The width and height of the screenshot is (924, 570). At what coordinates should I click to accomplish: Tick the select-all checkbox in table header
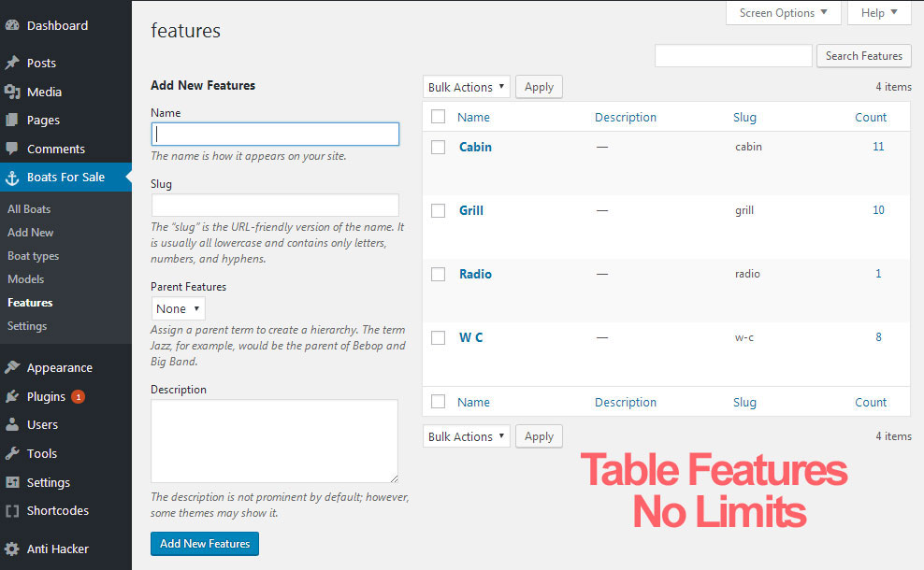(x=438, y=117)
